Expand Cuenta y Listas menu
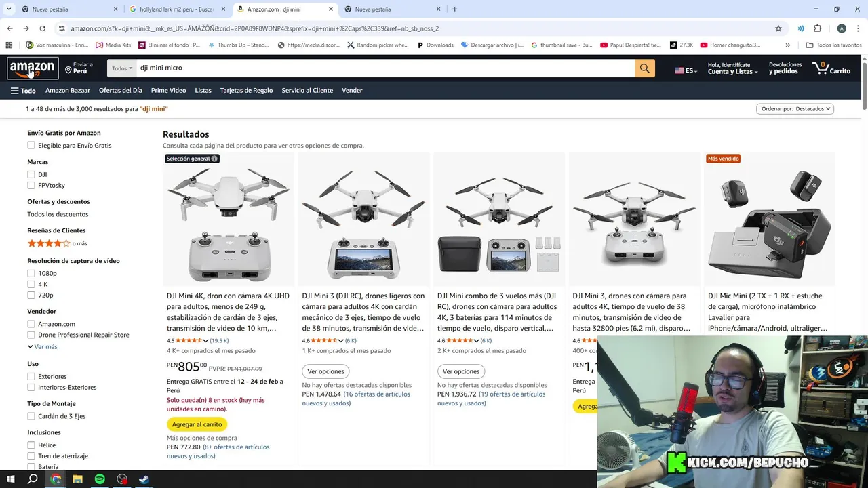 click(x=732, y=68)
